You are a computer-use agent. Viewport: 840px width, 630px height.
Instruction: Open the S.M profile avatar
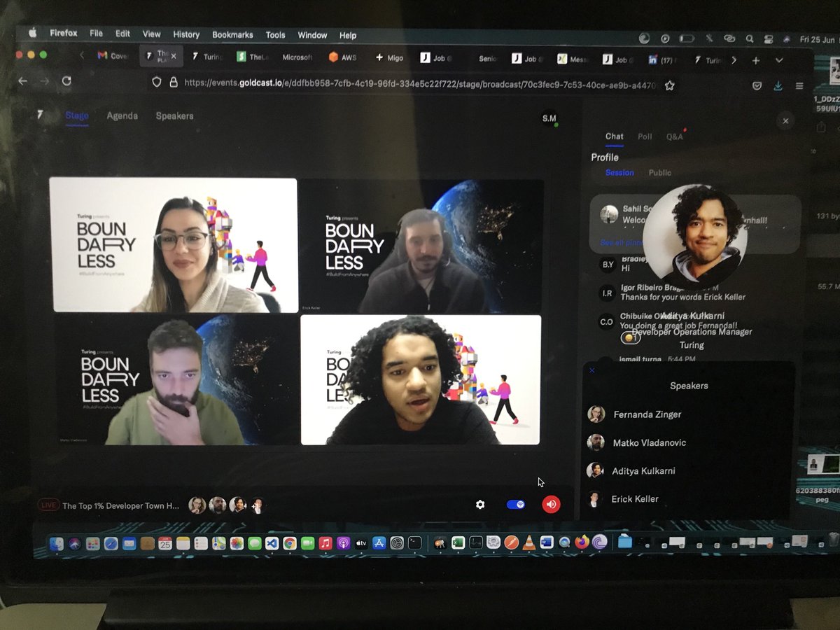pos(549,118)
